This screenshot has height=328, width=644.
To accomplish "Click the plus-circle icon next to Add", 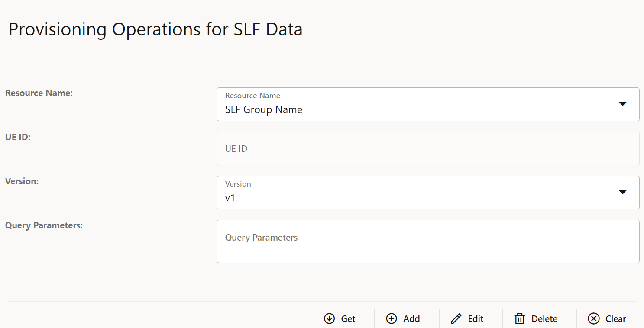I will [391, 318].
